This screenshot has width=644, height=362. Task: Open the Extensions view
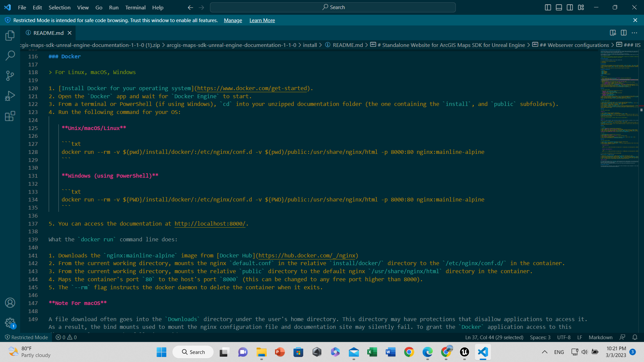point(10,116)
